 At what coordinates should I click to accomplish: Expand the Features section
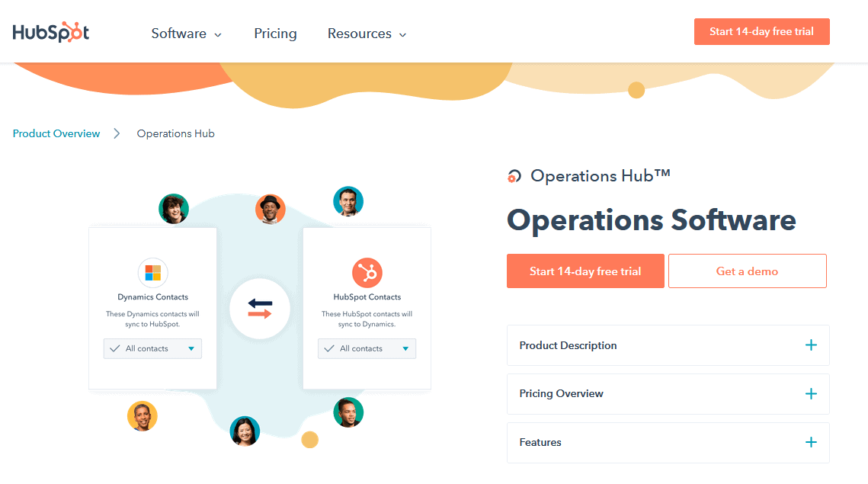click(x=668, y=443)
